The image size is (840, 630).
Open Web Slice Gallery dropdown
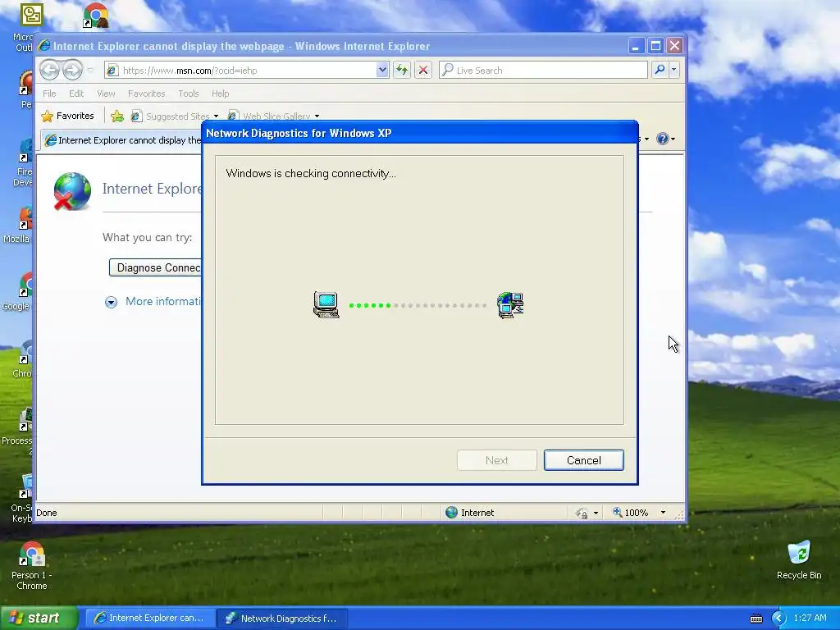coord(317,116)
